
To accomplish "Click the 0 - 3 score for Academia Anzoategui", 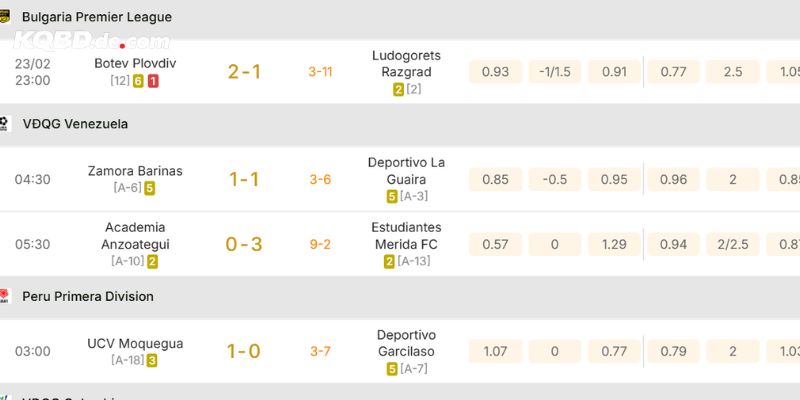I will [x=245, y=244].
